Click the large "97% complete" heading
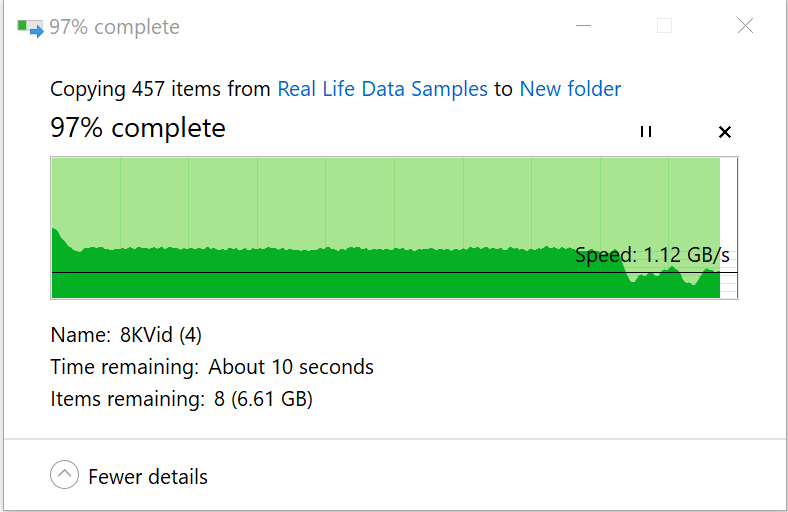The image size is (788, 512). click(x=138, y=128)
